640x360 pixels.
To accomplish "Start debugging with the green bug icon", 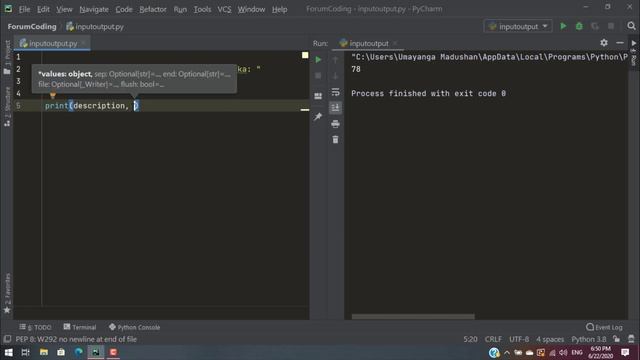I will click(579, 26).
